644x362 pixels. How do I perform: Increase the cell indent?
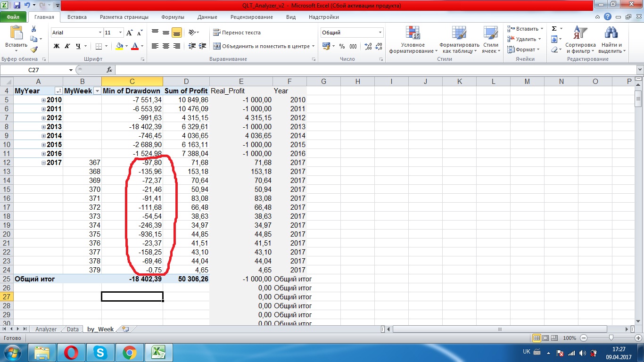[203, 46]
